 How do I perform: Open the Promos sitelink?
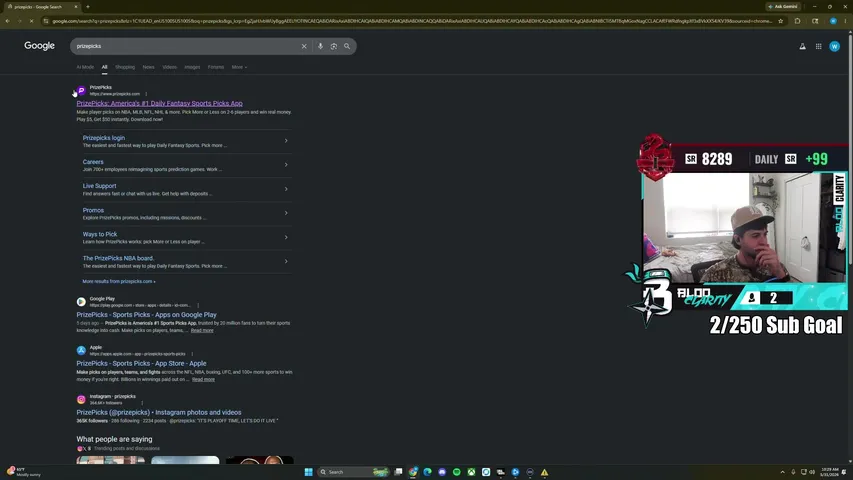coord(93,210)
